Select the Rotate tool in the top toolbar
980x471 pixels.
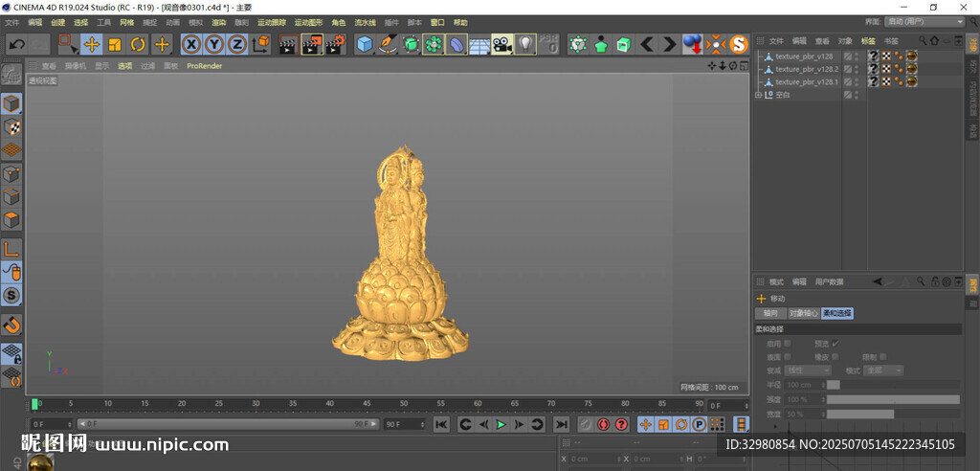(138, 44)
